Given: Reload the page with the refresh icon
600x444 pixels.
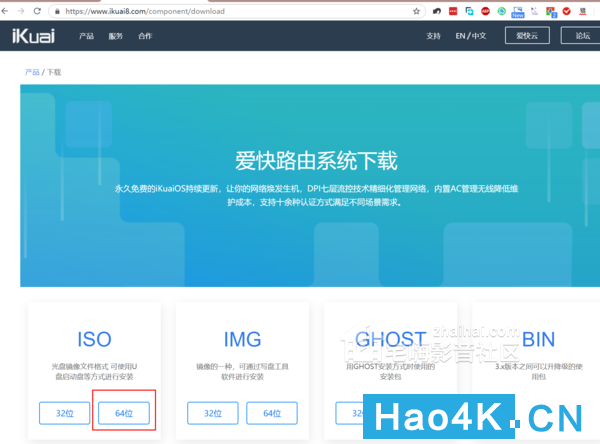Looking at the screenshot, I should [x=37, y=11].
